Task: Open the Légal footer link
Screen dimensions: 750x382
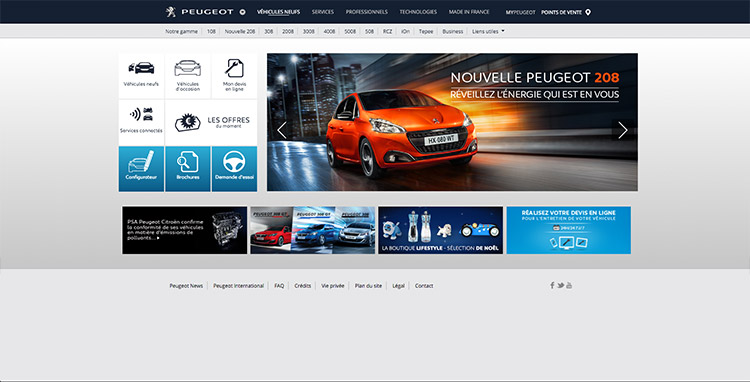Action: tap(398, 286)
